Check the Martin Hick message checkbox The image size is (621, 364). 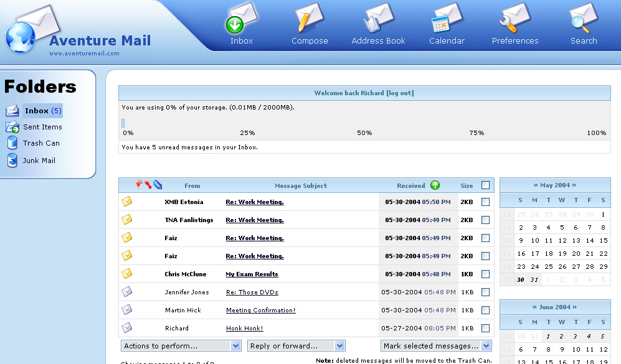coord(485,310)
